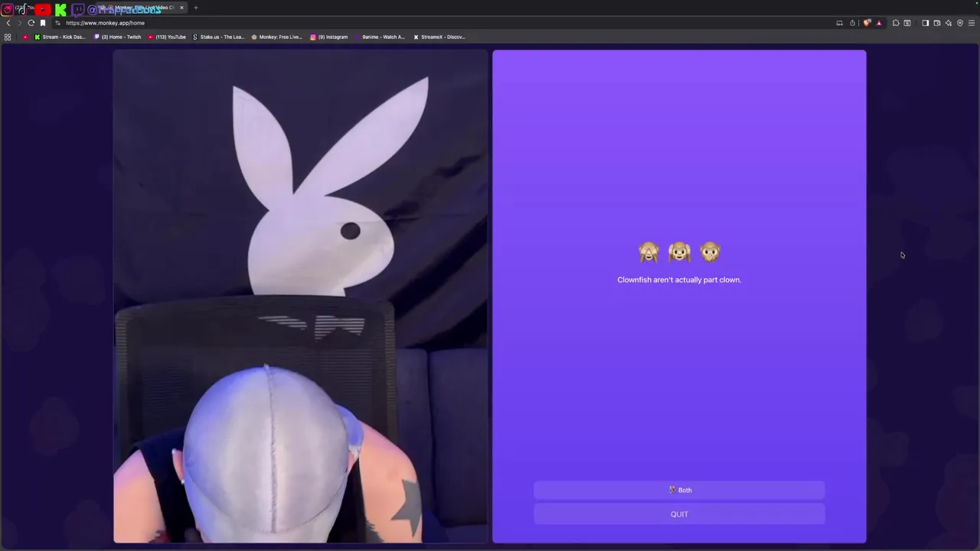The height and width of the screenshot is (551, 980).
Task: Open the StreameX bookmark
Action: [439, 37]
